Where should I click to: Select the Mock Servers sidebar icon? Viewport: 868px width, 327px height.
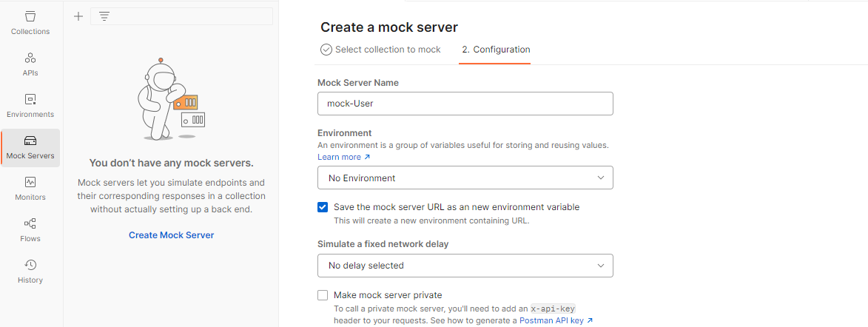point(30,147)
